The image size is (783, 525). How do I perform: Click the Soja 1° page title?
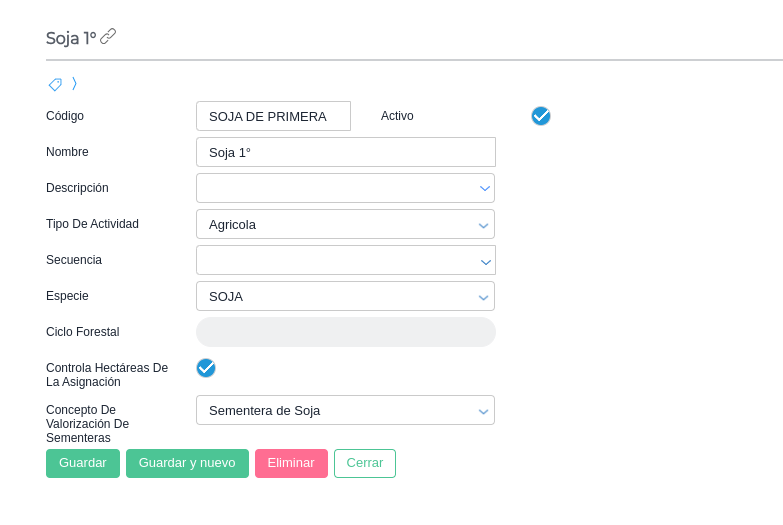coord(71,38)
